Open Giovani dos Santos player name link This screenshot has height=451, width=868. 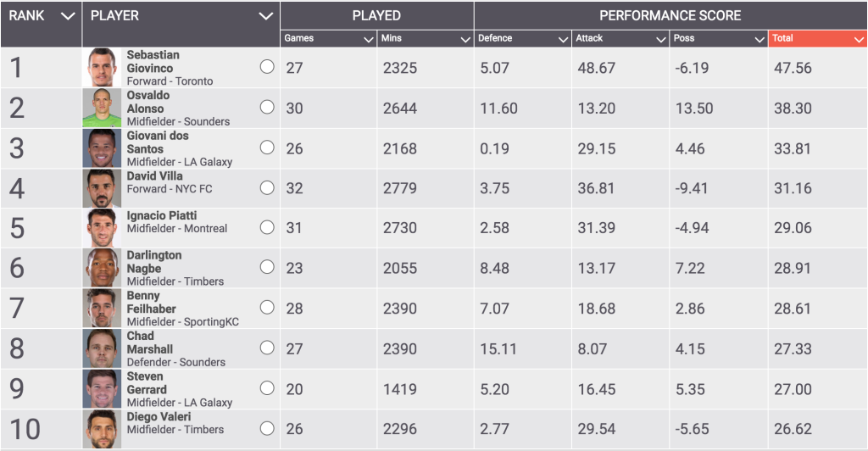pyautogui.click(x=158, y=142)
